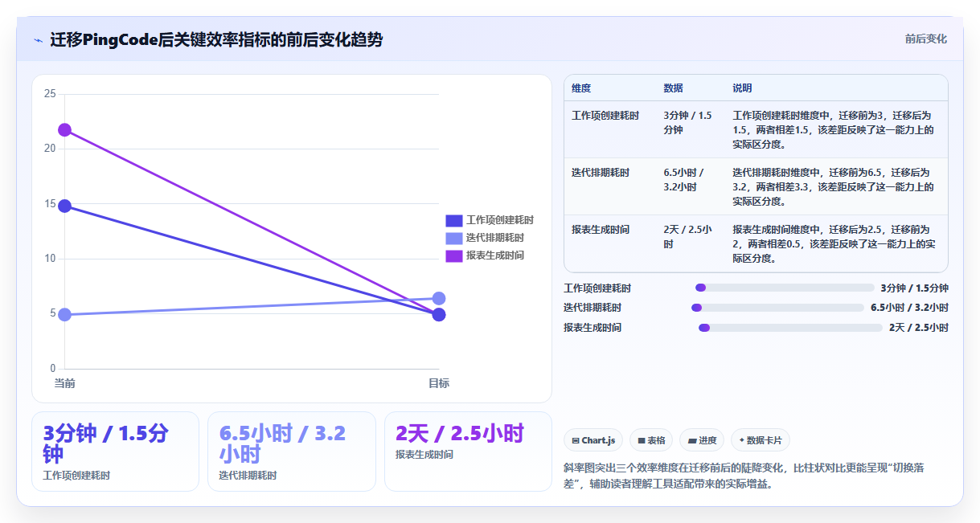The width and height of the screenshot is (980, 523).
Task: Click the dark blue point at 目标
Action: point(439,314)
